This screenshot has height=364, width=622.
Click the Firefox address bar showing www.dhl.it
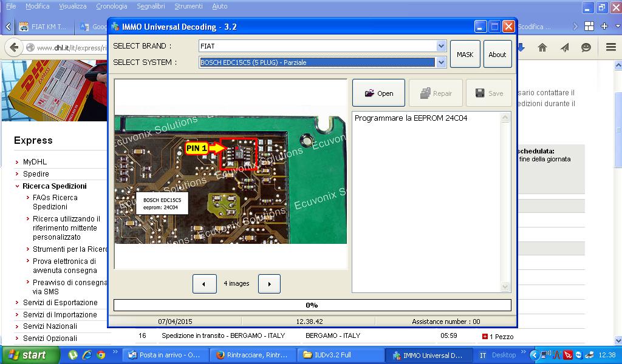(x=67, y=48)
